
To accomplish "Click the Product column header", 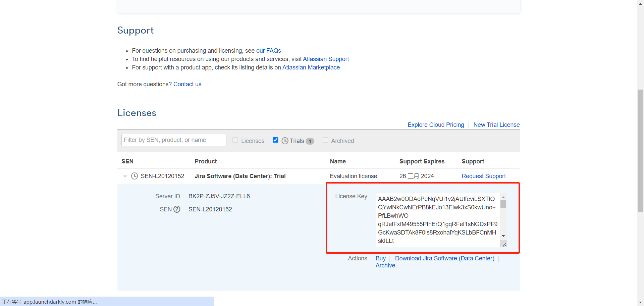I will (x=206, y=161).
